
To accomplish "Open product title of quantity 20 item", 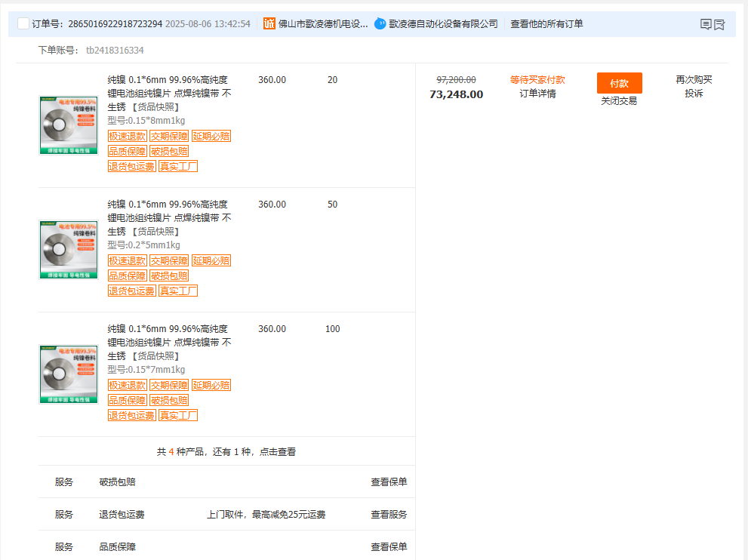I will 169,94.
